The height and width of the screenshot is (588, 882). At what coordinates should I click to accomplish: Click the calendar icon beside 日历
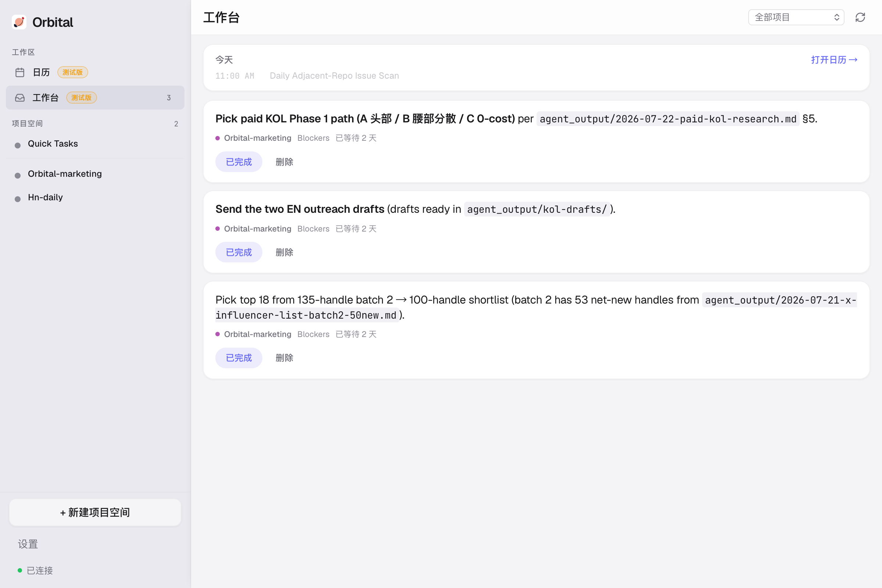[x=20, y=72]
